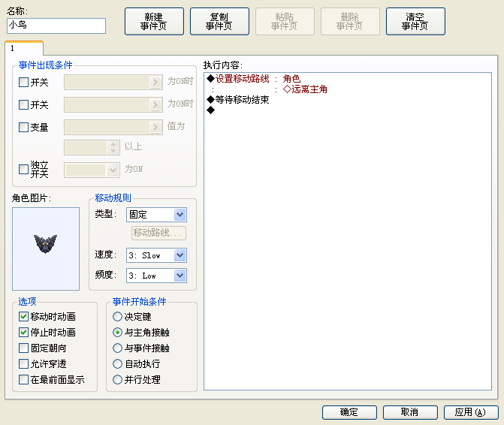The height and width of the screenshot is (425, 504).
Task: Select the 设置移动路线 : 角色 command line
Action: tap(253, 79)
